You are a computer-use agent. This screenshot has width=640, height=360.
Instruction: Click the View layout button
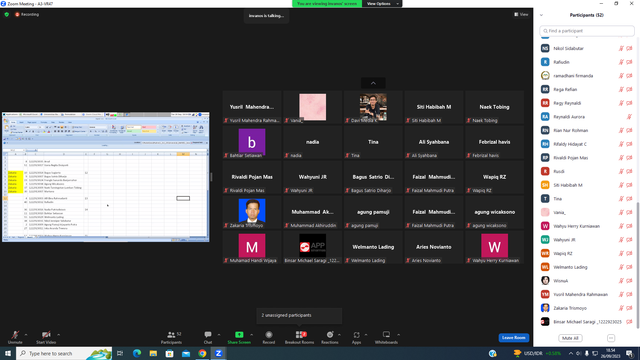[521, 14]
